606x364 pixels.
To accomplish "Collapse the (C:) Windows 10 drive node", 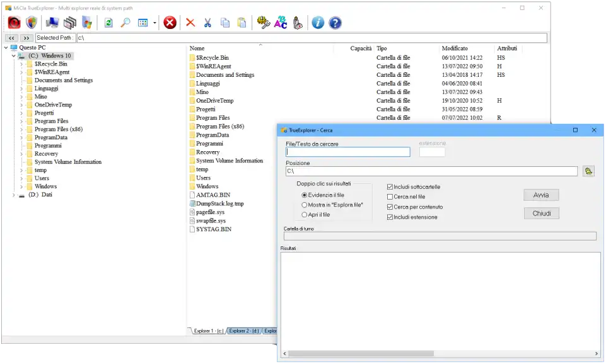I will pos(14,56).
